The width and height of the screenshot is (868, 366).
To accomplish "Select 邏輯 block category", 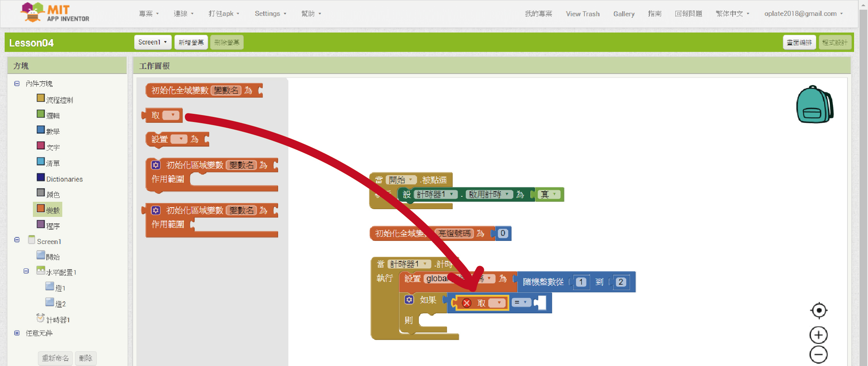I will pos(48,115).
